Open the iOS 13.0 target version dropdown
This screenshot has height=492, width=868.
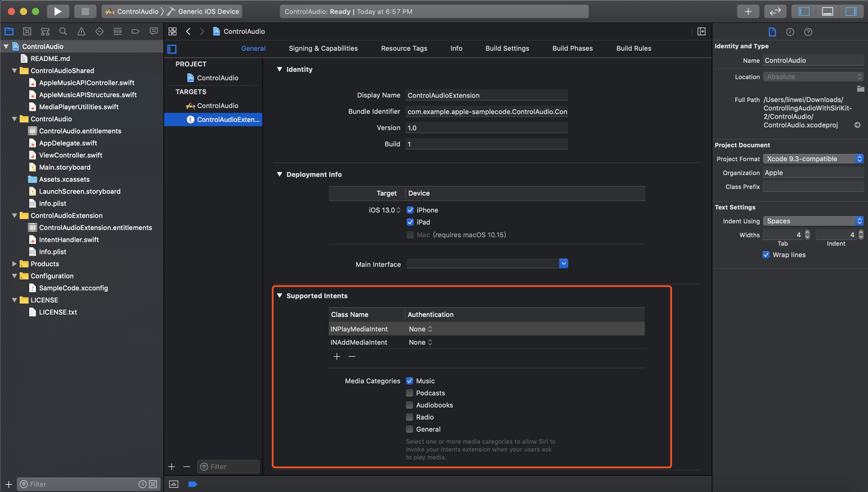(384, 210)
